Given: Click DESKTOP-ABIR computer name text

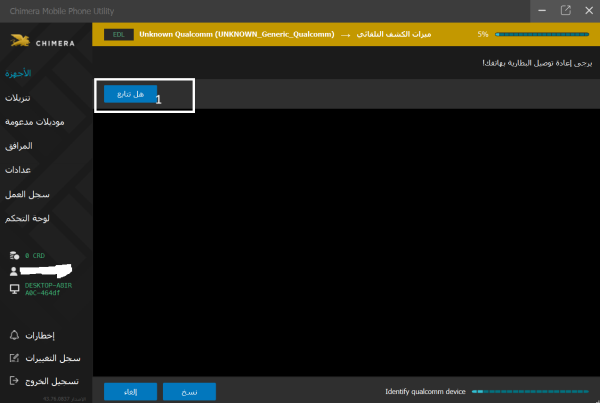Looking at the screenshot, I should [48, 289].
